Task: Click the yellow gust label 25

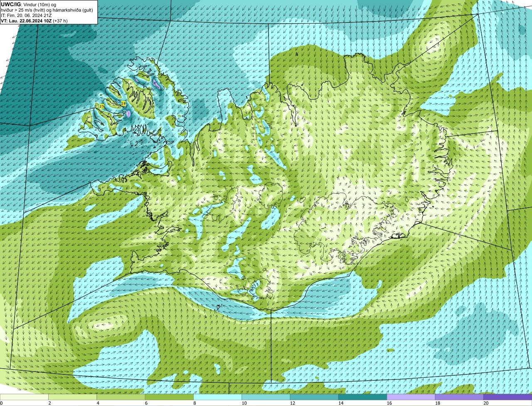Action: point(102,106)
